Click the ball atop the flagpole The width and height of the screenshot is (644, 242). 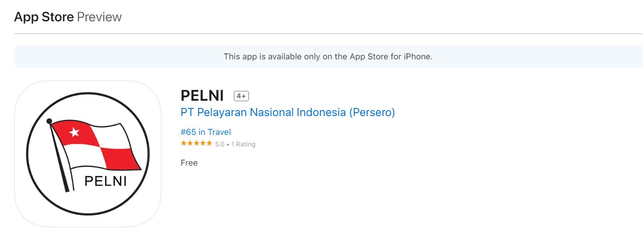[x=49, y=121]
